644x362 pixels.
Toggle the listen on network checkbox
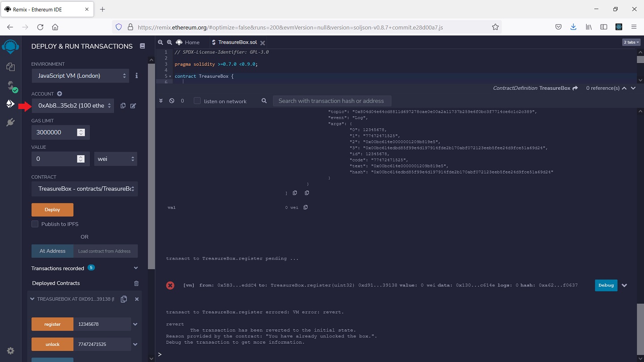(197, 101)
